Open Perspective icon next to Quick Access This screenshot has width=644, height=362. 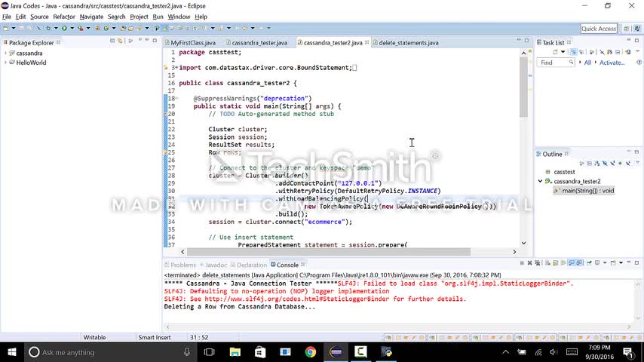pos(627,29)
